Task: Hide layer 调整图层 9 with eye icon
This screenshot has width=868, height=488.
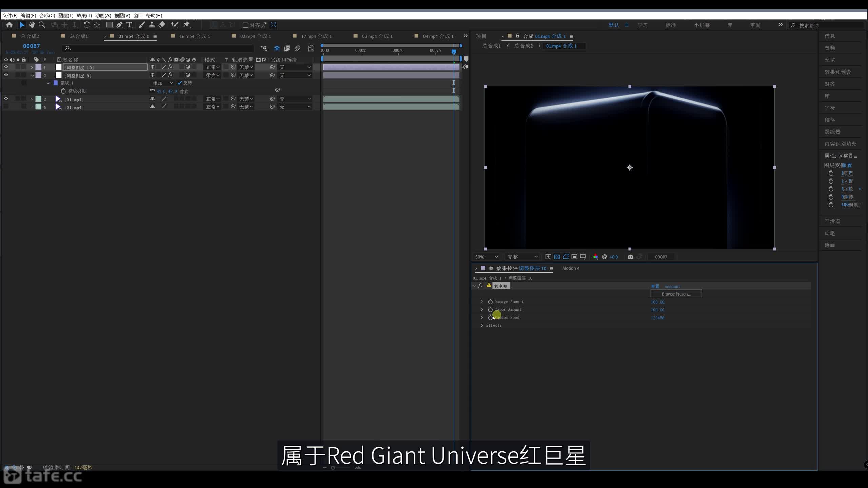Action: [x=6, y=75]
